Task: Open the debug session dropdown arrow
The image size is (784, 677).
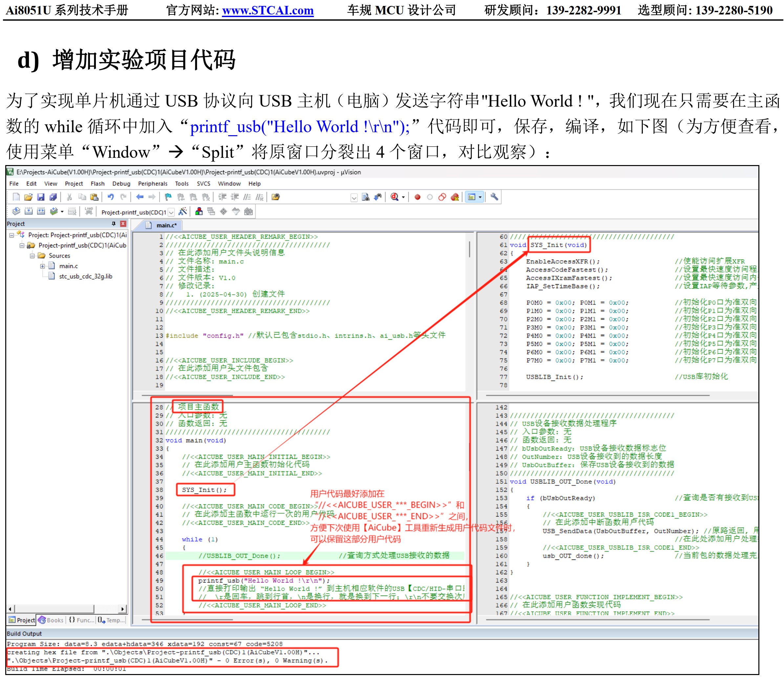Action: click(403, 198)
